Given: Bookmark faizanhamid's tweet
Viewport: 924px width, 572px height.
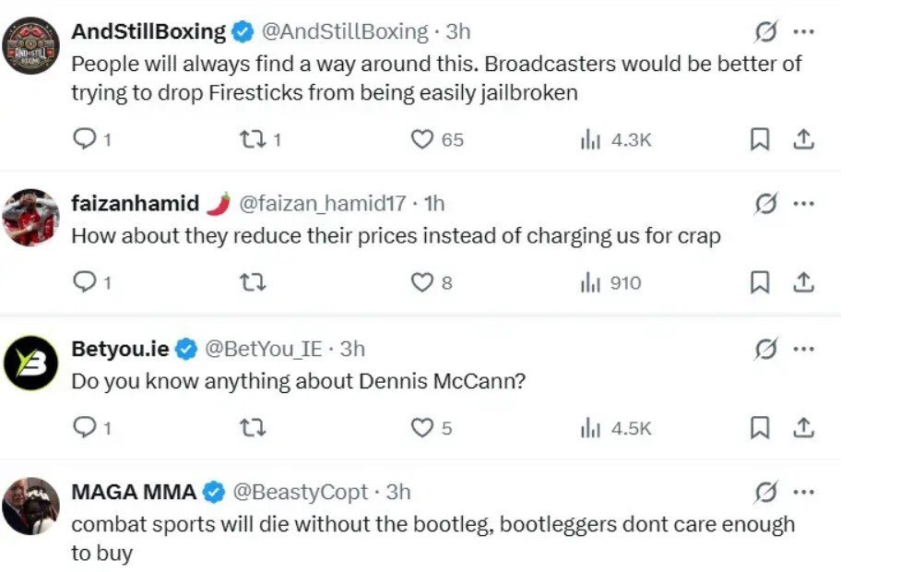Looking at the screenshot, I should pos(759,282).
